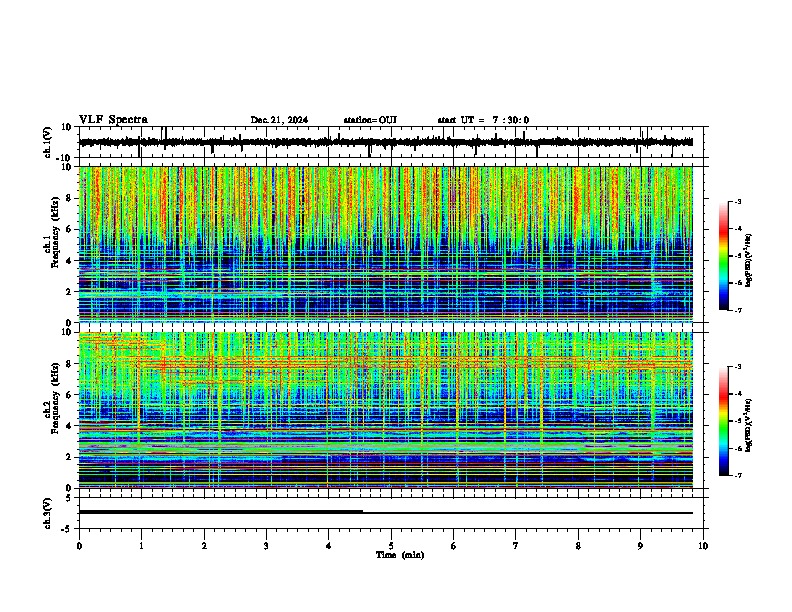This screenshot has width=792, height=612.
Task: Click the 'station=' label in the header
Action: point(361,120)
